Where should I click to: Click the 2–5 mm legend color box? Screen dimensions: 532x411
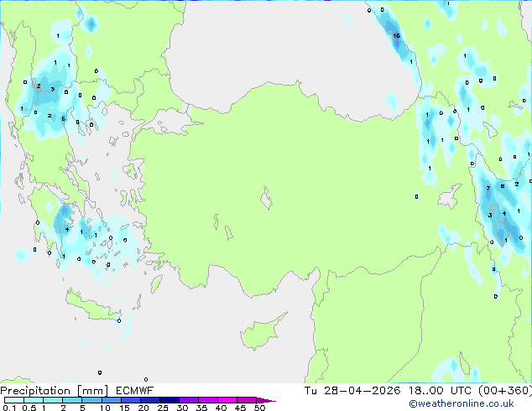pyautogui.click(x=72, y=400)
